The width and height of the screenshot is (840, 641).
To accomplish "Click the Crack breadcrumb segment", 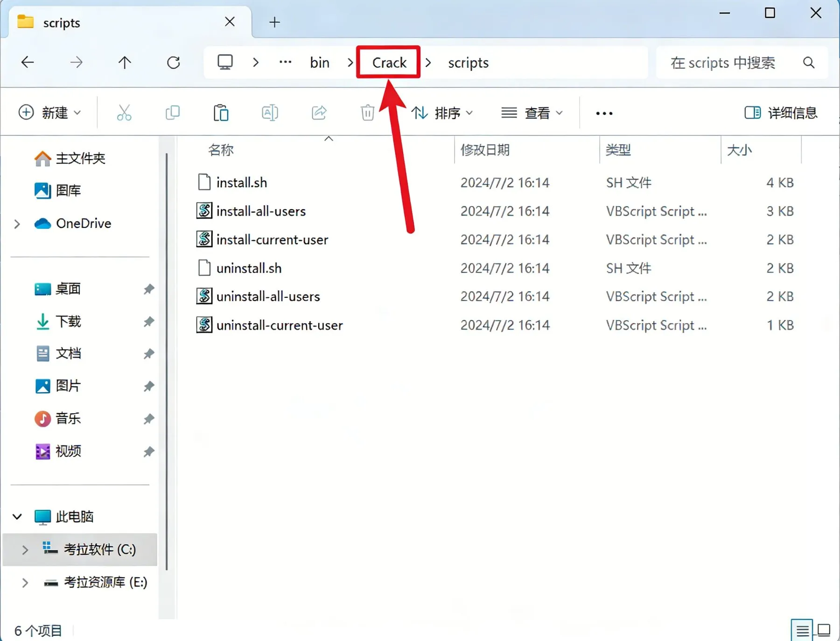I will tap(389, 63).
